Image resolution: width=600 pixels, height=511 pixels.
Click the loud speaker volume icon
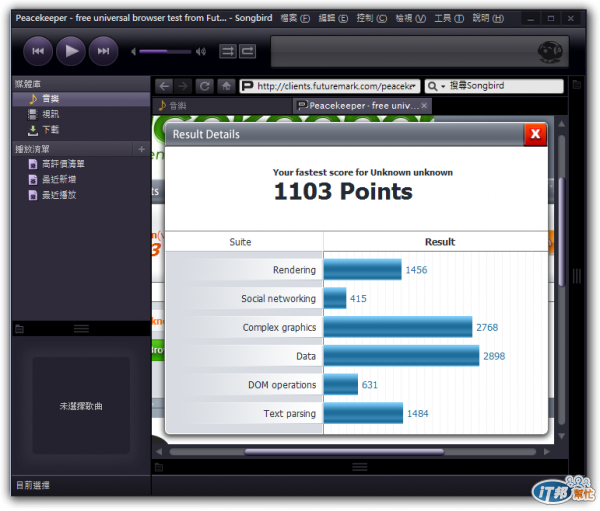[201, 51]
